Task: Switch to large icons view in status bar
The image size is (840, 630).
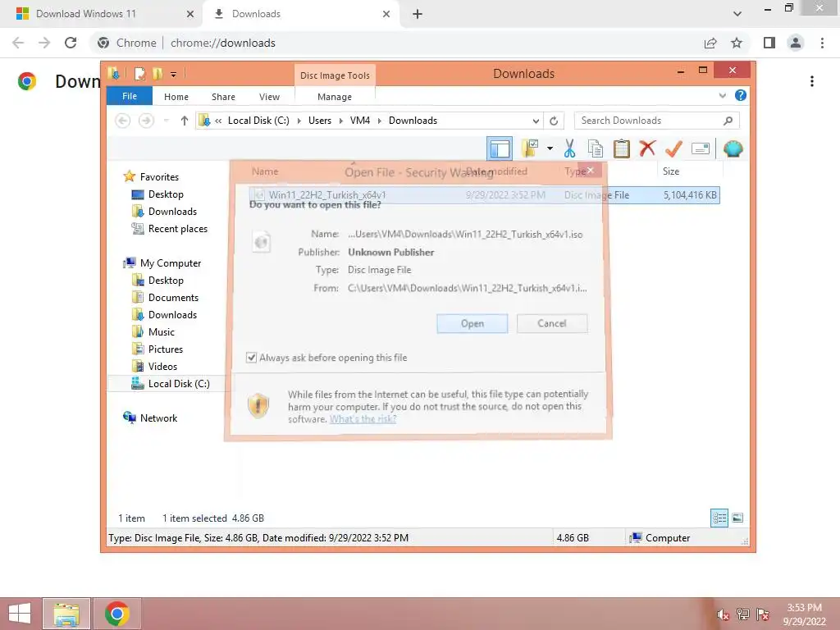Action: (x=737, y=518)
